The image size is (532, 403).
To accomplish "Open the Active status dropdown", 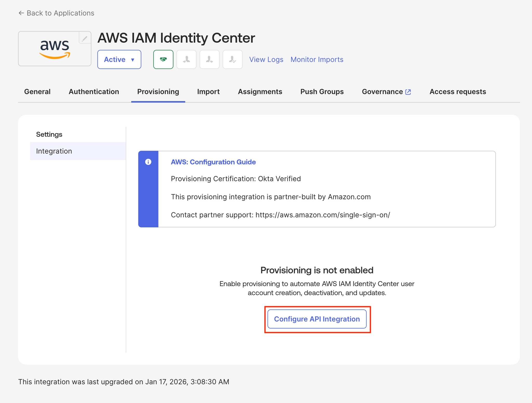I will click(x=119, y=60).
